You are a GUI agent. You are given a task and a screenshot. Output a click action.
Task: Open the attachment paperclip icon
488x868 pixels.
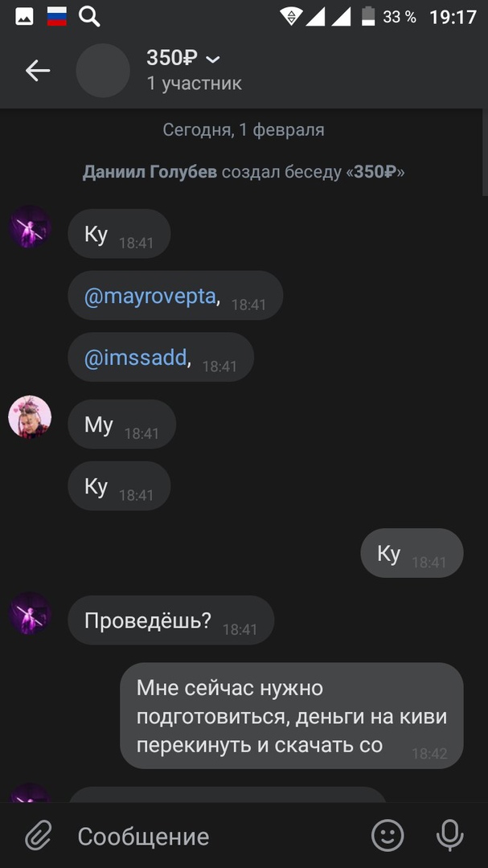39,836
